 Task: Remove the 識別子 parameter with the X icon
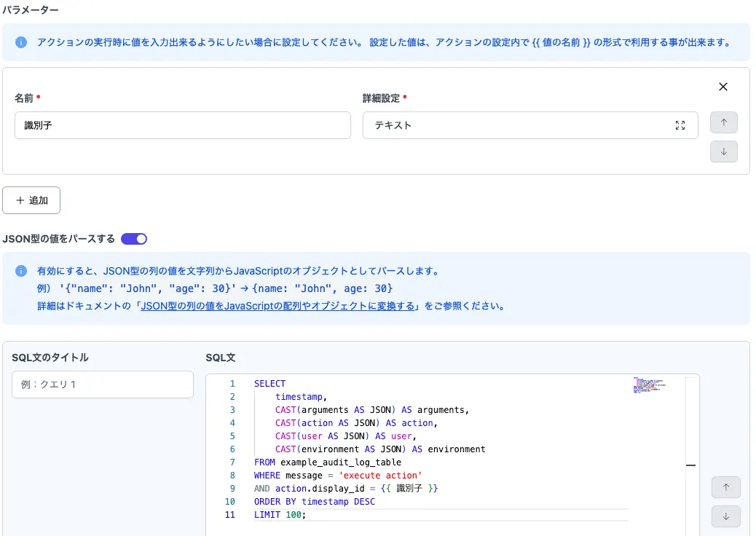tap(722, 87)
